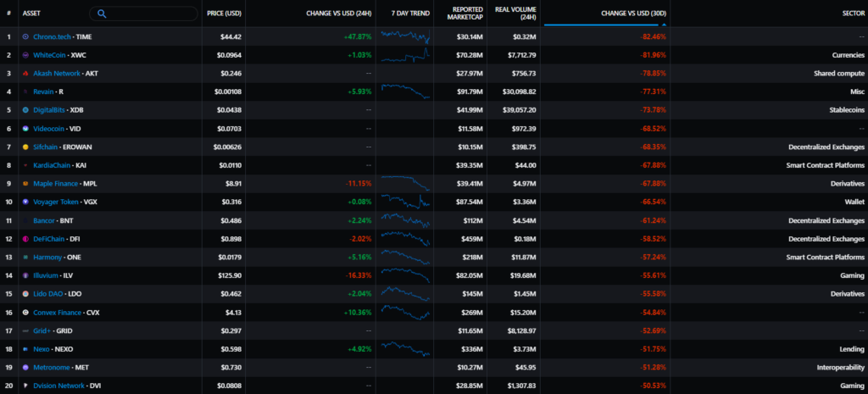Viewport: 868px width, 394px height.
Task: Click the Maple Finance logo icon
Action: coord(26,183)
